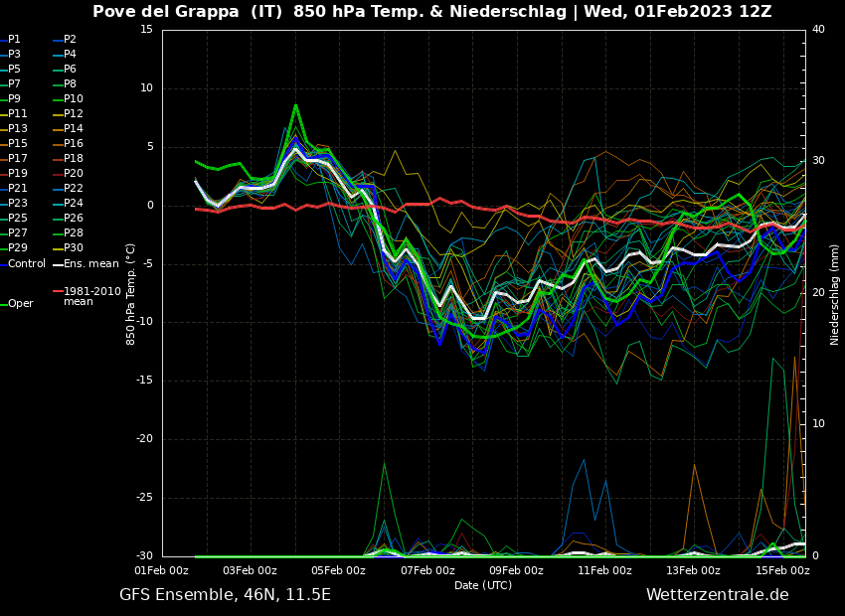845x616 pixels.
Task: Click the P14 legend label
Action: pos(74,129)
